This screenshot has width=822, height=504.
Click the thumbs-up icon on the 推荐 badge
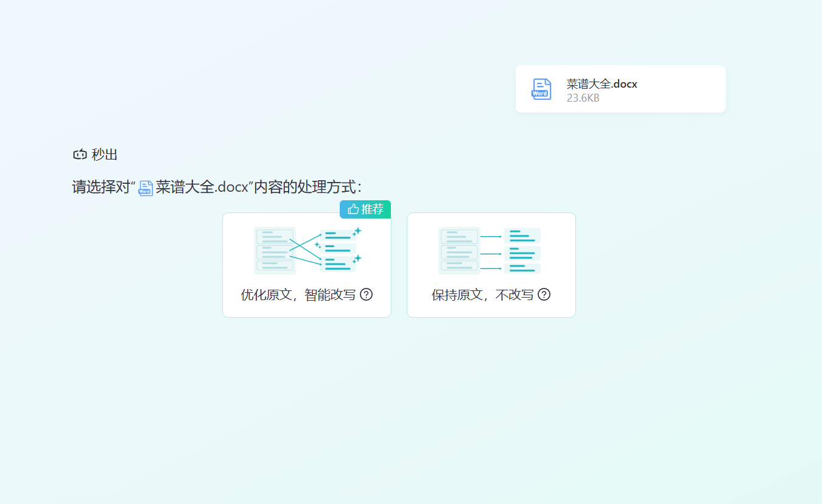[x=352, y=209]
